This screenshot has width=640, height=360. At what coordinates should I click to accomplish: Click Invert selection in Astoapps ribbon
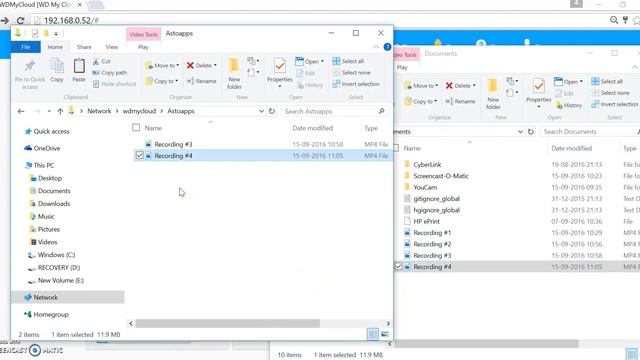[x=356, y=84]
